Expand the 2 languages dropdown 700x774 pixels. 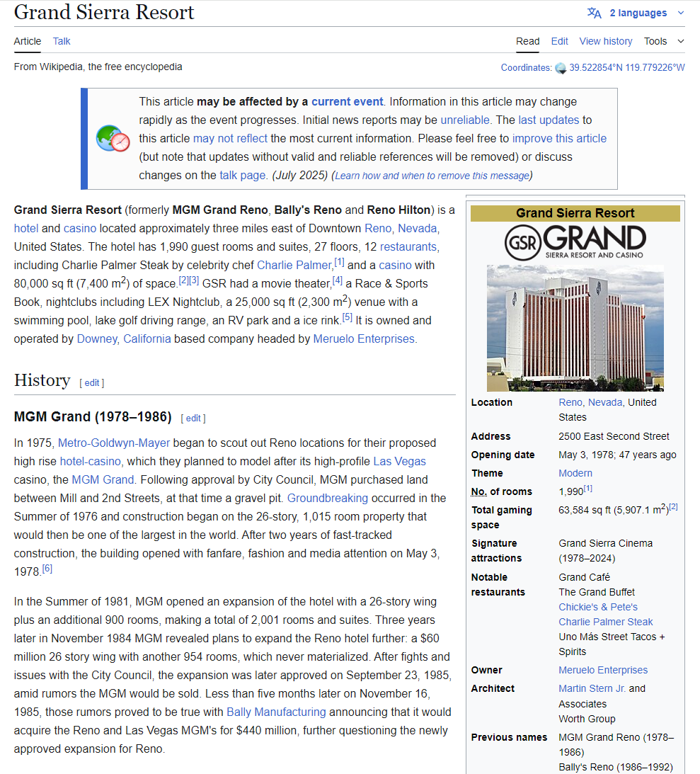(647, 13)
